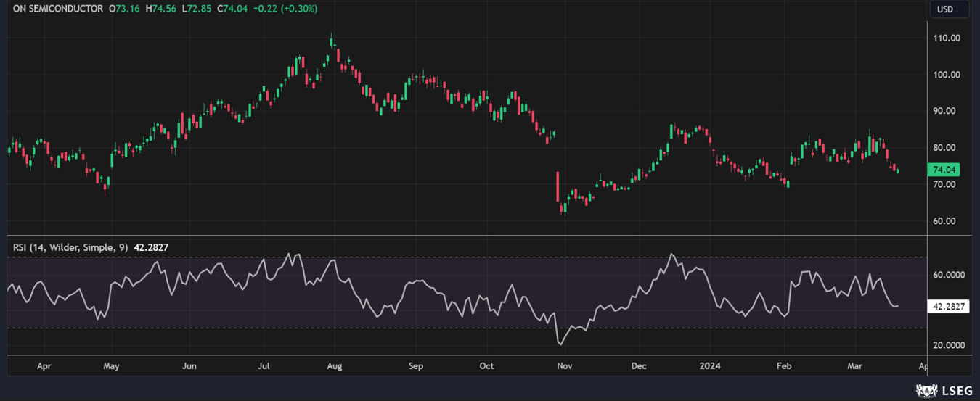Screen dimensions: 980x401
Task: Click the 20.0000 RSI scale label
Action: [948, 345]
